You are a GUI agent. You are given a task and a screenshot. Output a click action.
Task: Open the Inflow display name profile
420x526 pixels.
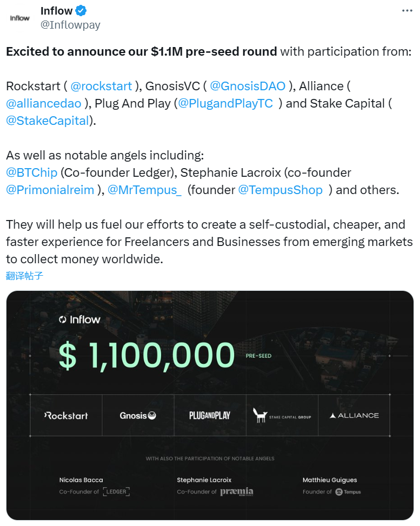click(x=56, y=11)
